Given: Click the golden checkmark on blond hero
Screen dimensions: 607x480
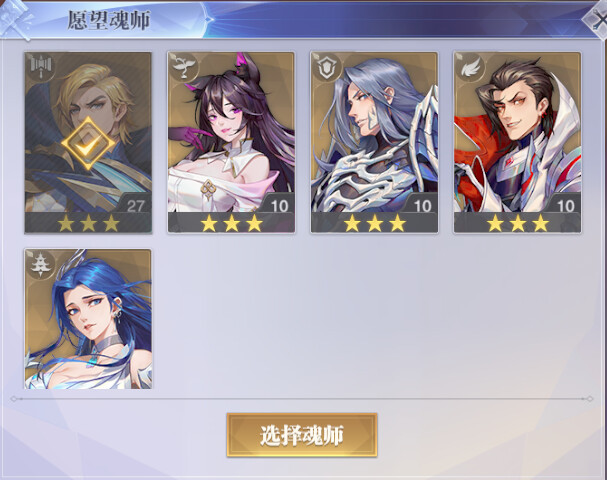Looking at the screenshot, I should pyautogui.click(x=88, y=144).
